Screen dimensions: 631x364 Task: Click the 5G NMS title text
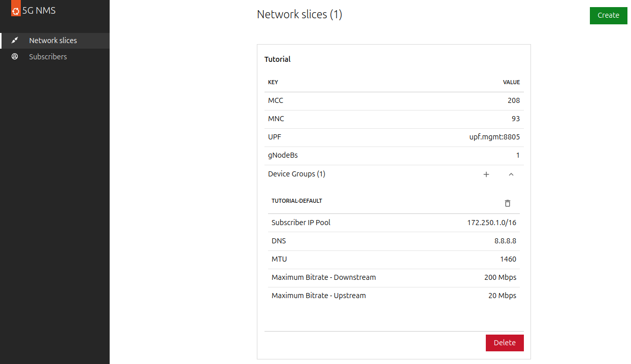39,10
